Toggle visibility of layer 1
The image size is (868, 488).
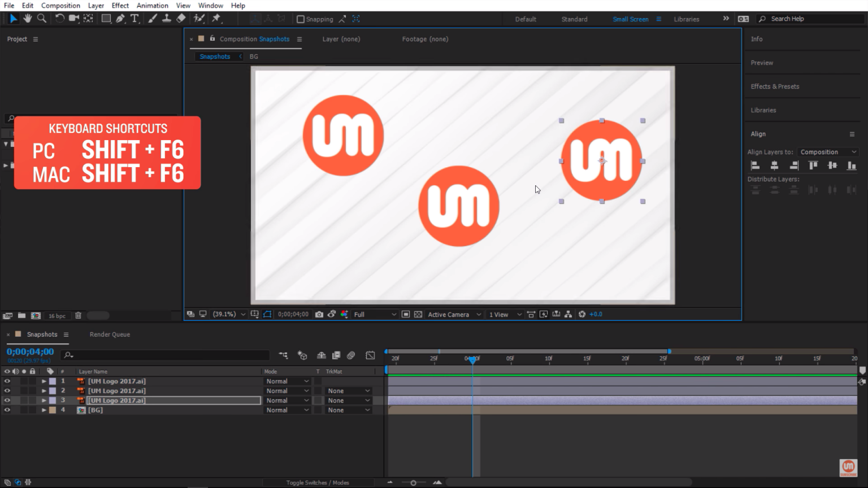7,381
